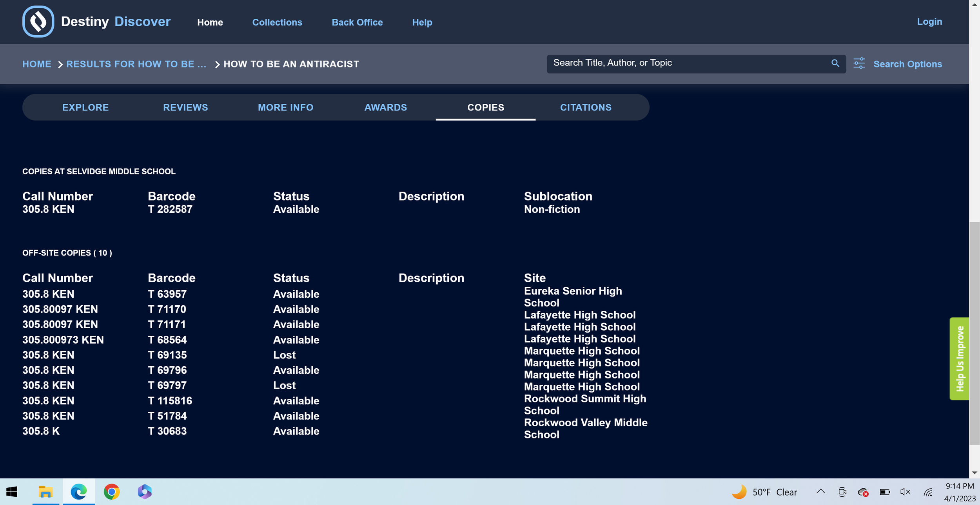This screenshot has height=505, width=980.
Task: Click barcode T 115816
Action: click(170, 401)
